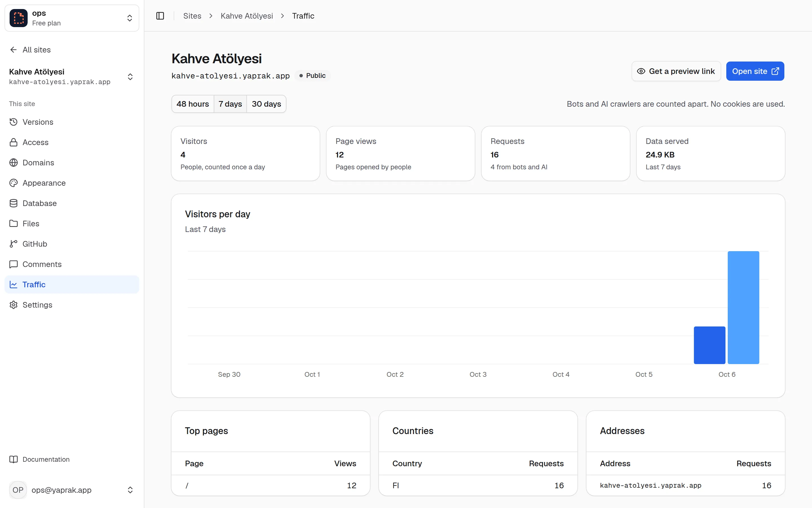Click the Documentation book icon
The width and height of the screenshot is (812, 508).
(14, 459)
